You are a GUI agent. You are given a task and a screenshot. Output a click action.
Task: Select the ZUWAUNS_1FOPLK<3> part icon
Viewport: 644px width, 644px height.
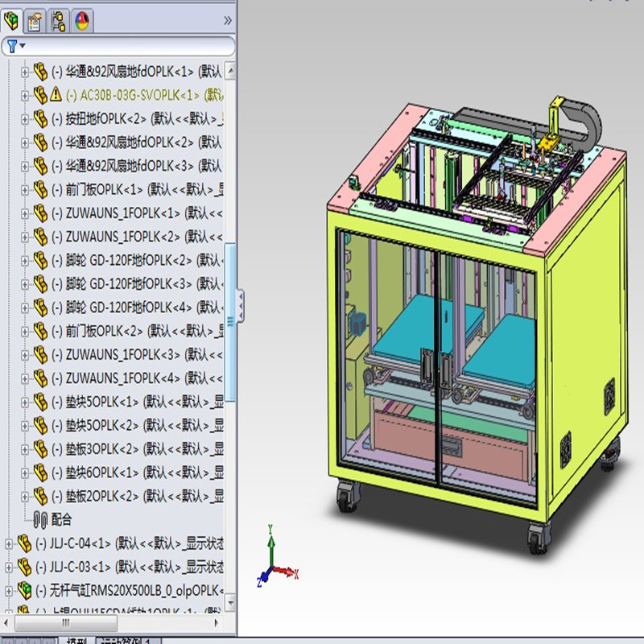point(40,355)
